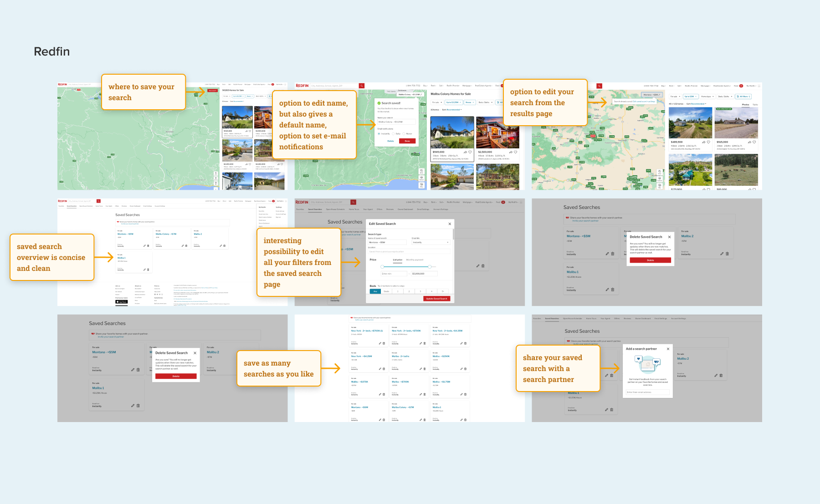This screenshot has height=504, width=820.
Task: Click the email address field in Add a search partner
Action: (x=647, y=392)
